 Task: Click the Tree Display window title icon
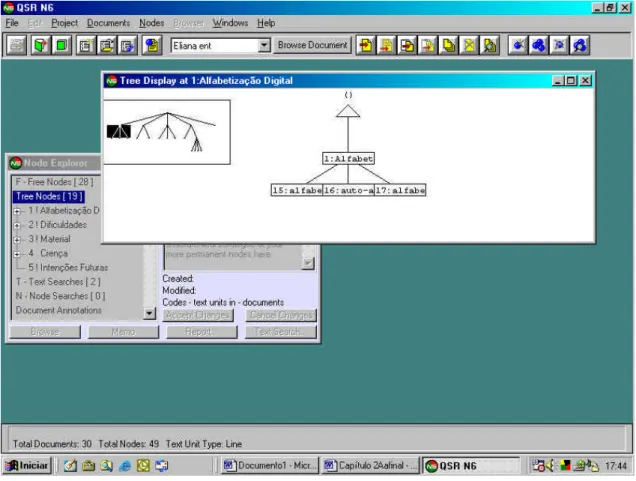coord(112,81)
